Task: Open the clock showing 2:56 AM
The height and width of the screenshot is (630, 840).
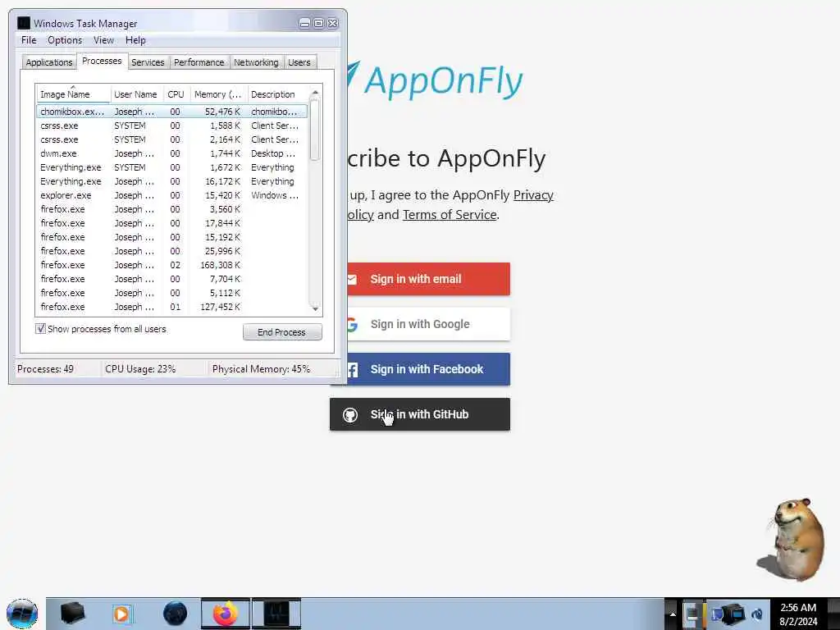Action: (798, 614)
